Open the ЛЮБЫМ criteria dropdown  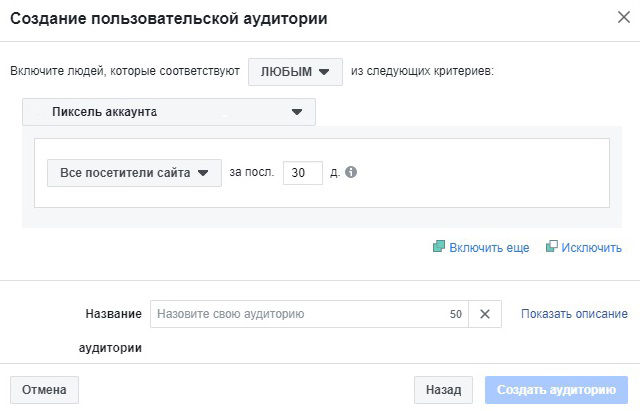coord(295,72)
